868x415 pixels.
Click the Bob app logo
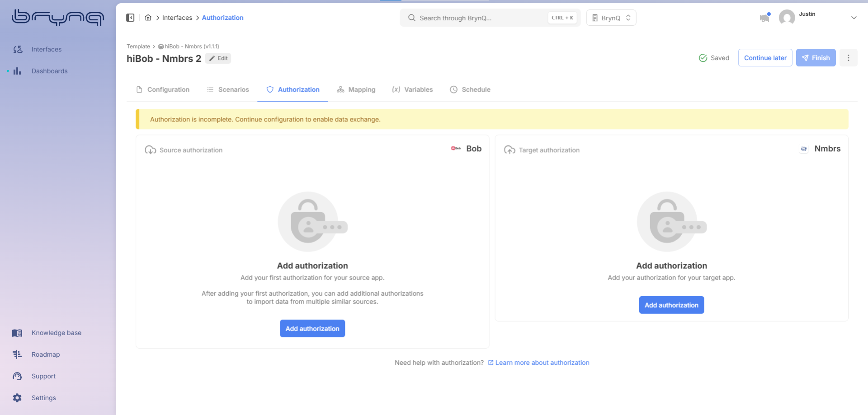[x=456, y=149]
